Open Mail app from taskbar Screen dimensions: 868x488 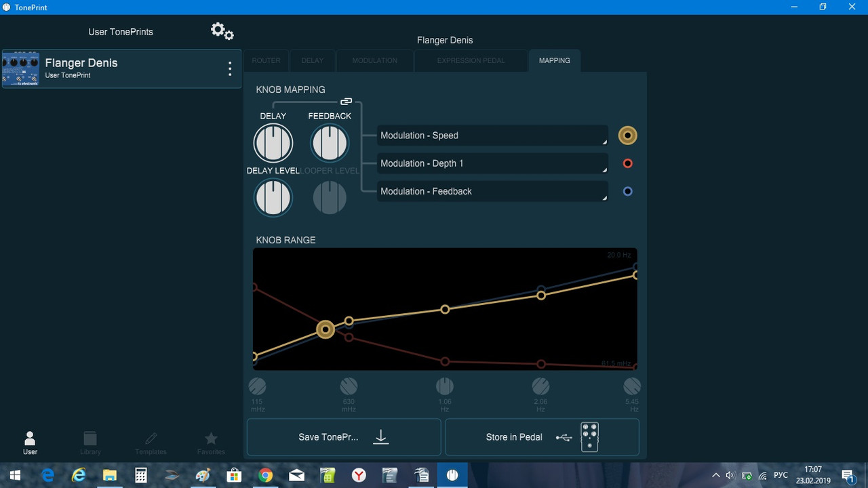(x=296, y=475)
